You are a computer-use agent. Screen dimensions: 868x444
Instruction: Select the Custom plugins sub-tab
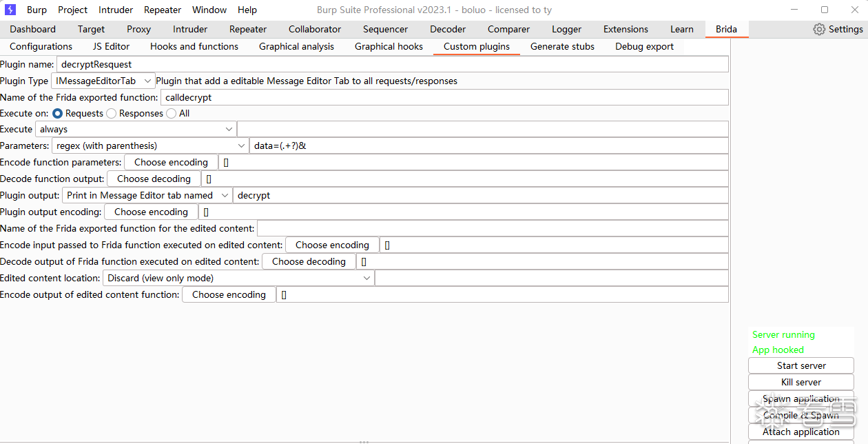click(x=477, y=46)
